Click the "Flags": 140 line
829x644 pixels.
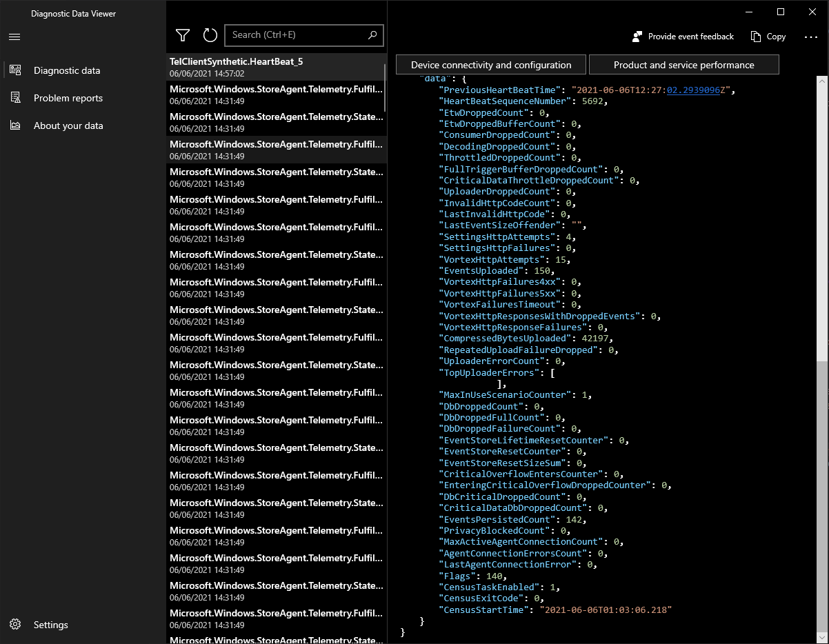472,576
